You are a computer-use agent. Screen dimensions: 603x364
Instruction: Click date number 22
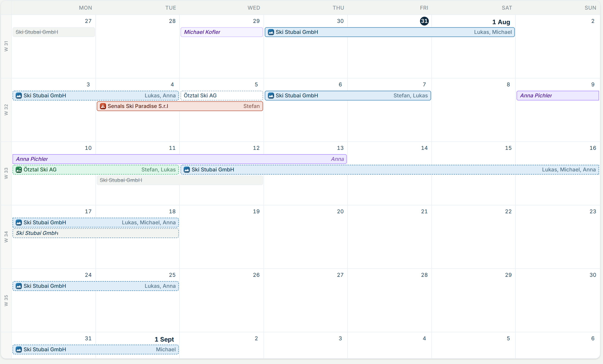click(508, 211)
